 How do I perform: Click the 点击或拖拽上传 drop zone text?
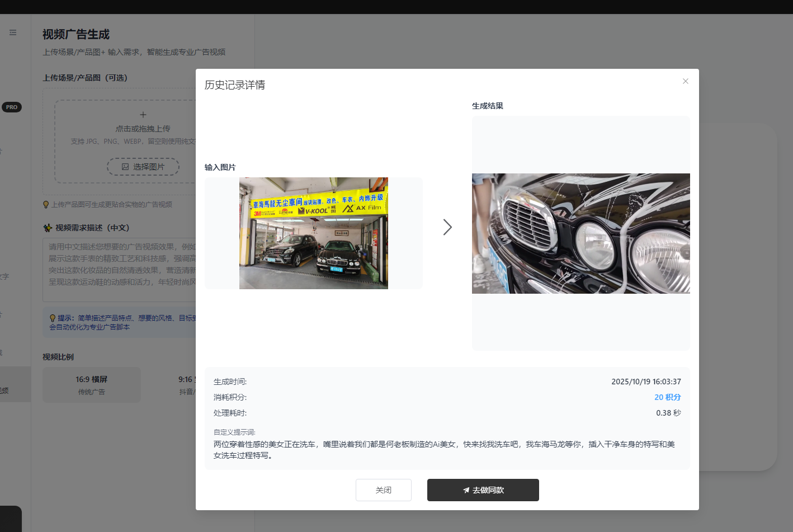(143, 129)
